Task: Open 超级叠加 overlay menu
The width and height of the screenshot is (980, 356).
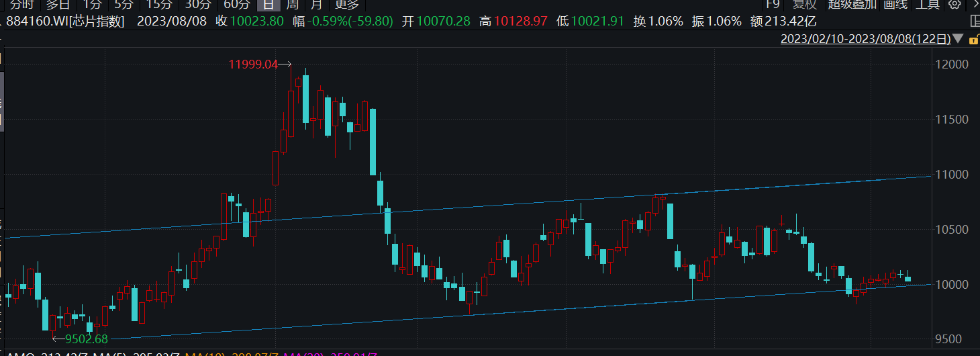Action: [852, 4]
